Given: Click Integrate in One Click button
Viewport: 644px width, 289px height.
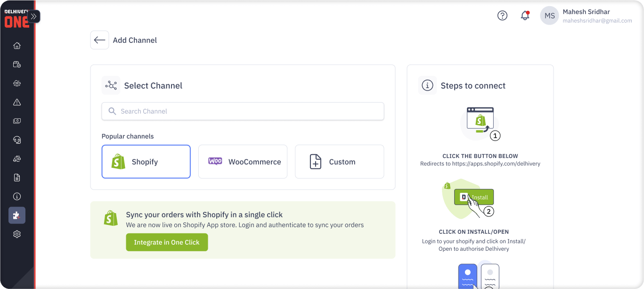Looking at the screenshot, I should click(x=167, y=242).
